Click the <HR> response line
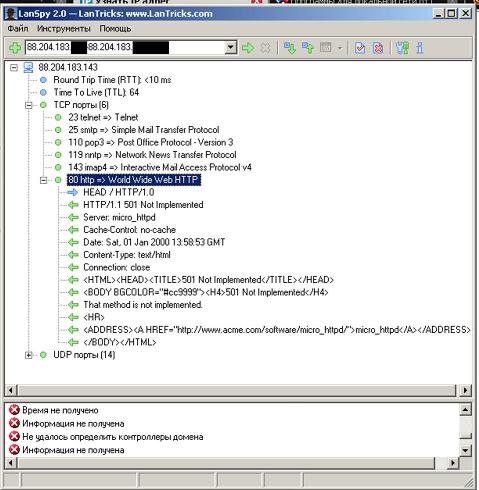 [94, 317]
